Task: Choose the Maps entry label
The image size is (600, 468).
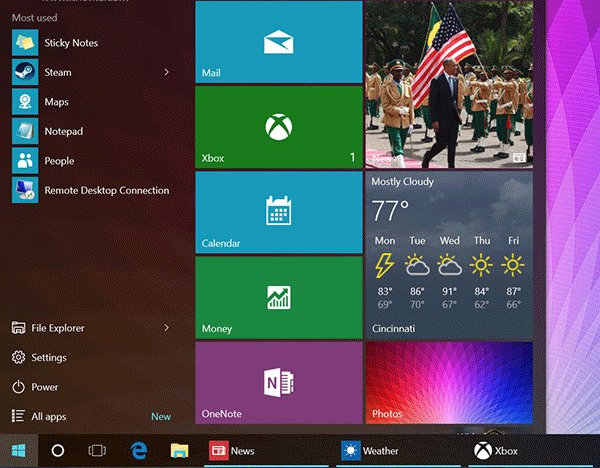Action: coord(57,102)
